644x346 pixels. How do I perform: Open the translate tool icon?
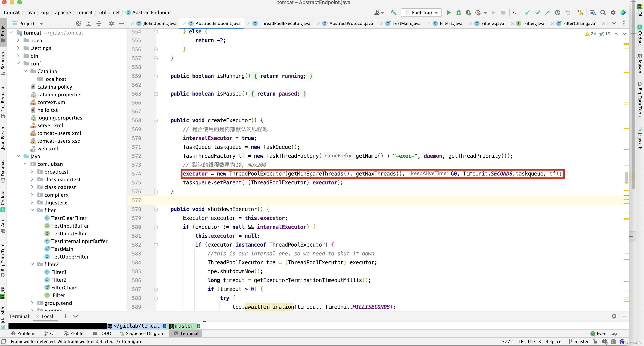point(593,13)
